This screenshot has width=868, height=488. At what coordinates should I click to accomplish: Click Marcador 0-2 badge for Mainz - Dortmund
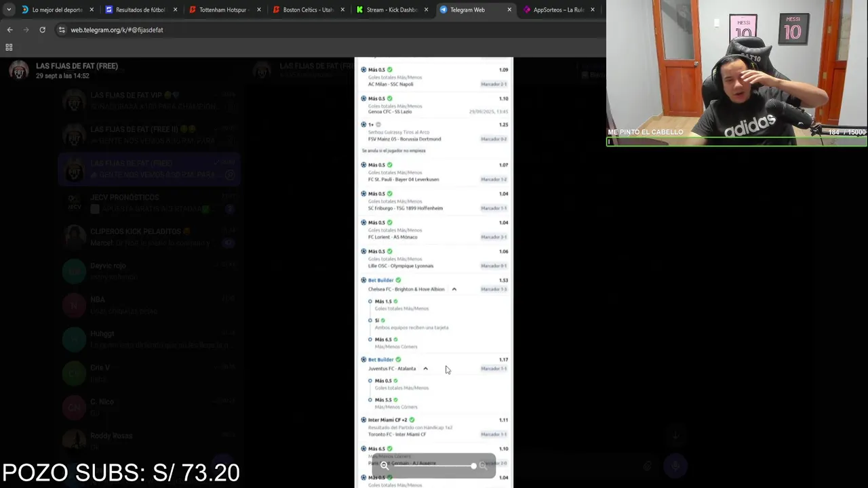tap(494, 139)
